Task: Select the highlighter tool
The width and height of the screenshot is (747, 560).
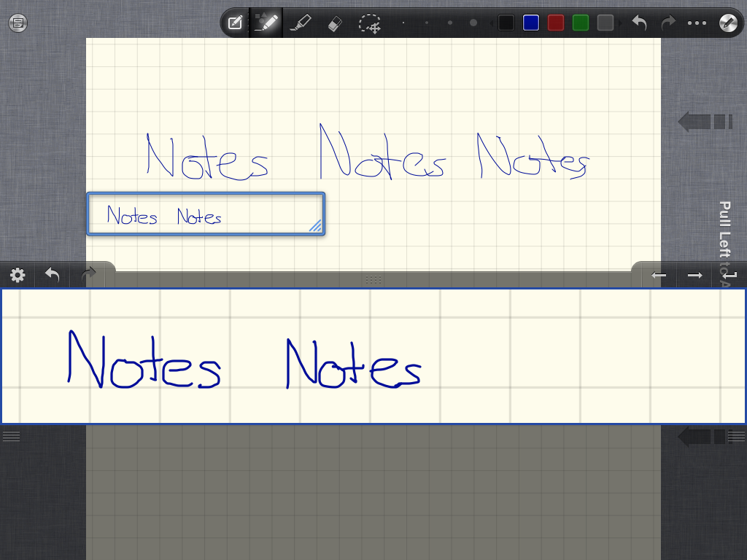Action: [301, 23]
